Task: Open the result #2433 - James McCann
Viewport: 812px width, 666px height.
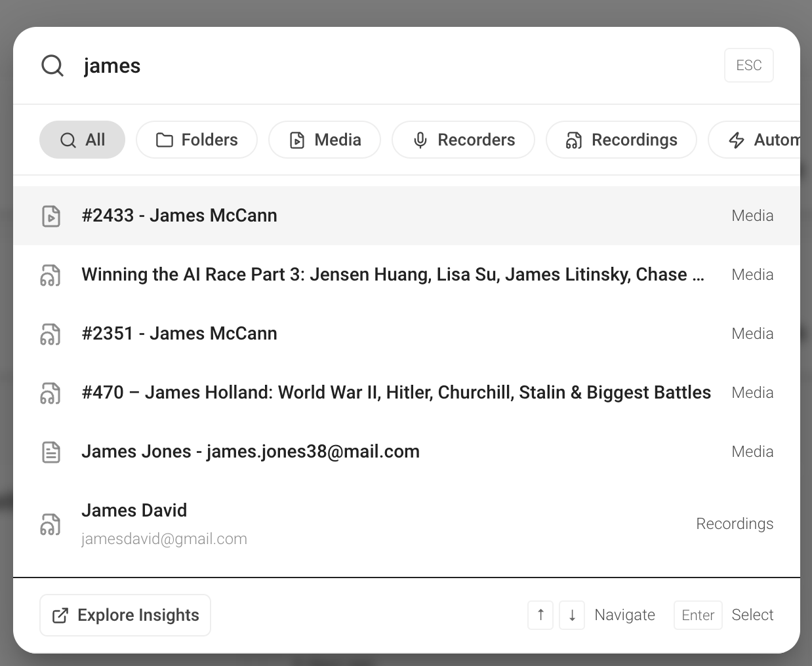Action: 407,216
